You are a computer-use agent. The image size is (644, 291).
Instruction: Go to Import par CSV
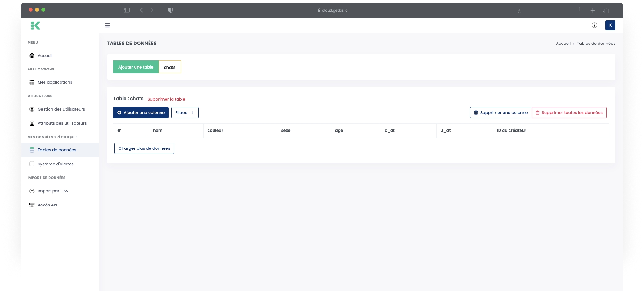click(x=53, y=191)
